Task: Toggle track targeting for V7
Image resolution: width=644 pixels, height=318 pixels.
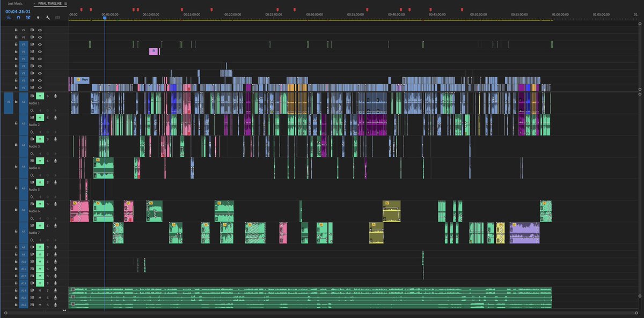Action: click(23, 45)
